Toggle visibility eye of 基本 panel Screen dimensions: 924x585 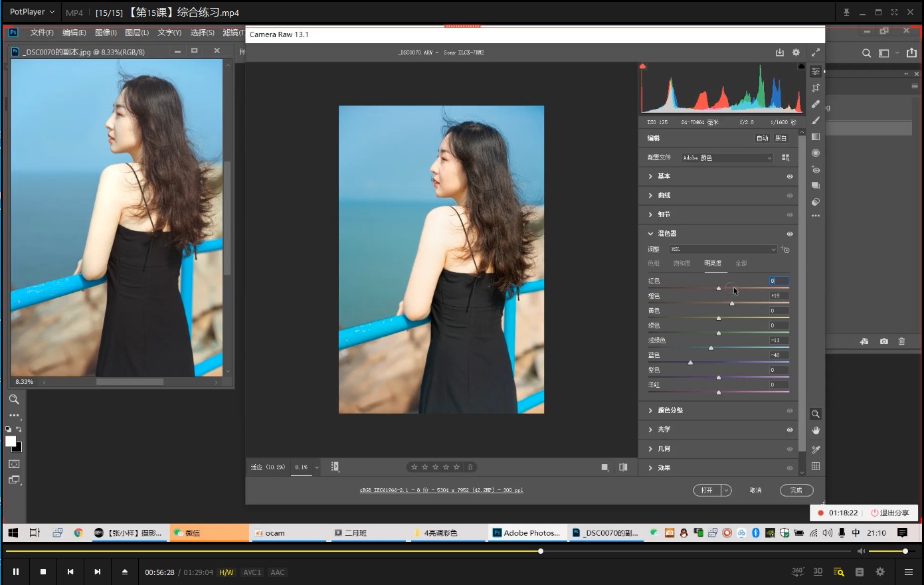click(790, 177)
